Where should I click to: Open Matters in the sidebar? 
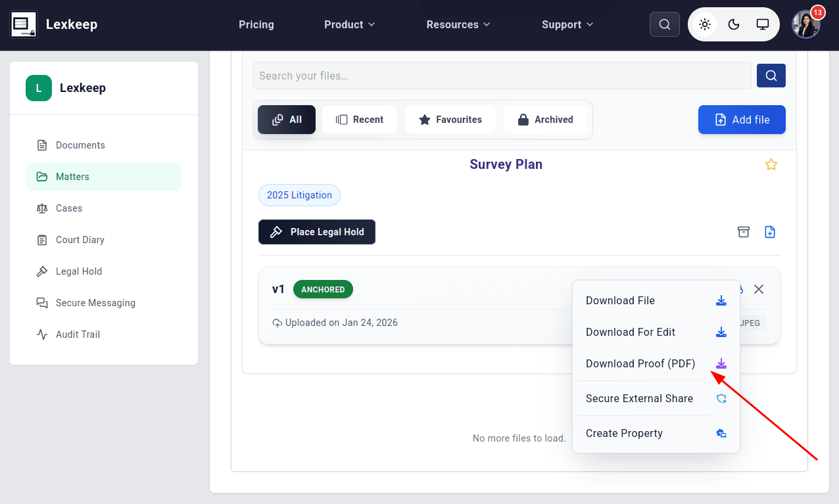tap(104, 177)
